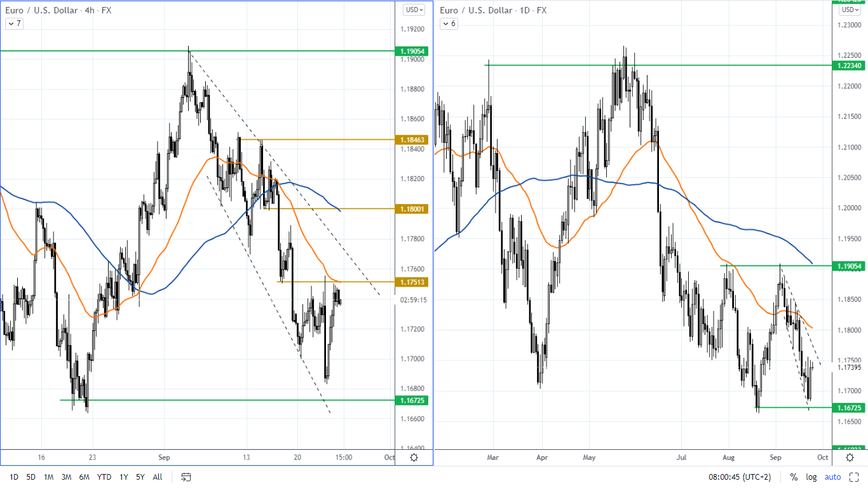Open right chart settings gear icon
868x488 pixels.
(x=850, y=457)
